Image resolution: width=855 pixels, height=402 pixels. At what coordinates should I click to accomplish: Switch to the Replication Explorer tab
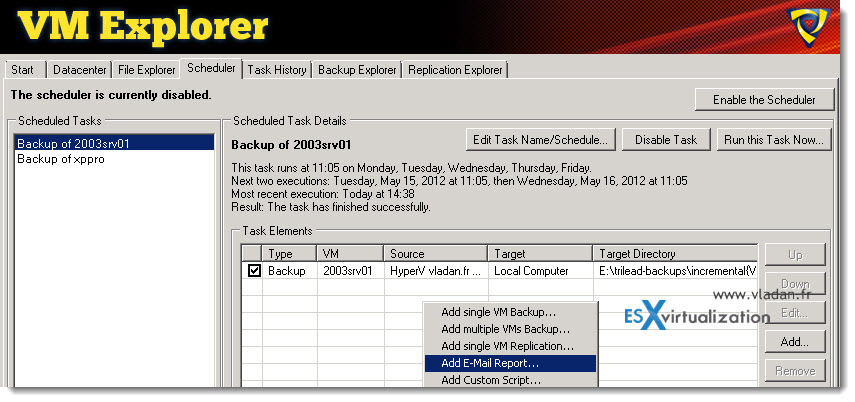tap(455, 70)
